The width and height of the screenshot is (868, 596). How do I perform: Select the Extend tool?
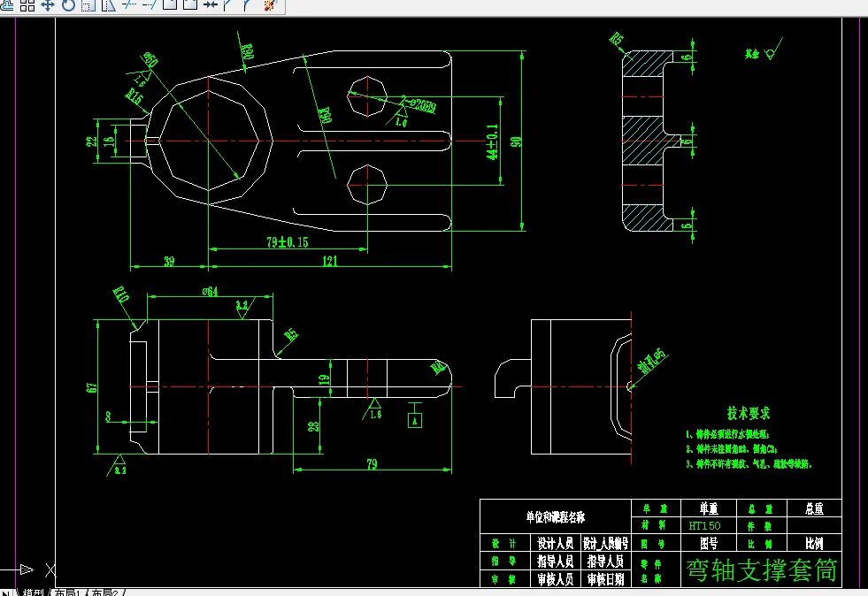(x=150, y=4)
